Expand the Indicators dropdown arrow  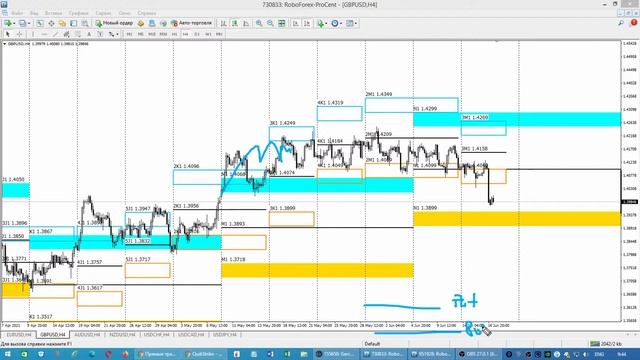tap(326, 23)
